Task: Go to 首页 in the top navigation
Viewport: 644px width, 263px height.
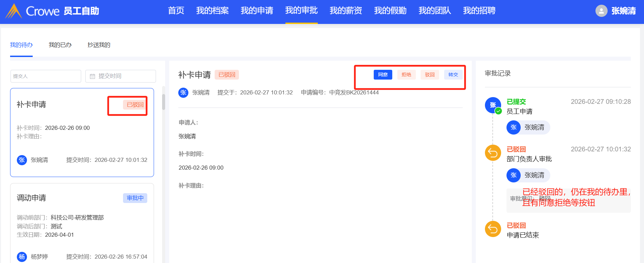Action: tap(176, 11)
